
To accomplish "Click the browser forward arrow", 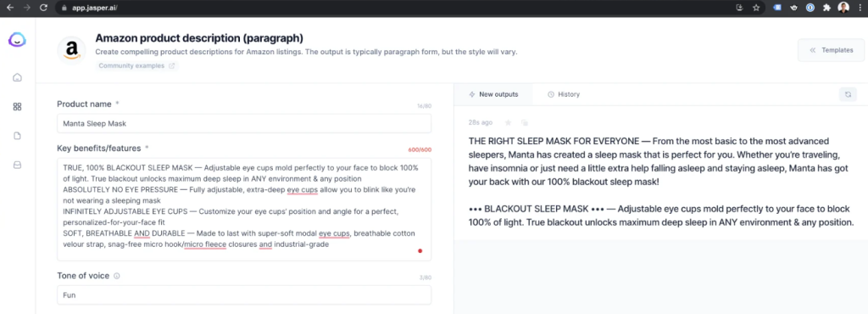I will point(26,8).
